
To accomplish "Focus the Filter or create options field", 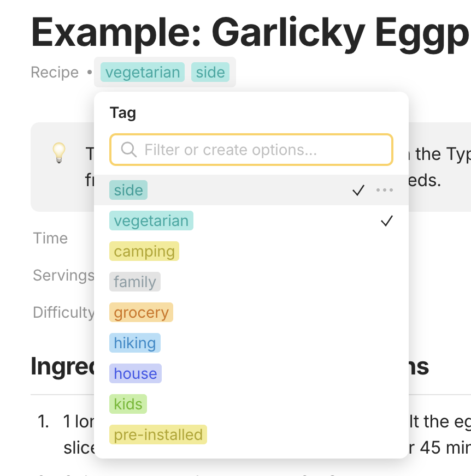I will pos(251,150).
